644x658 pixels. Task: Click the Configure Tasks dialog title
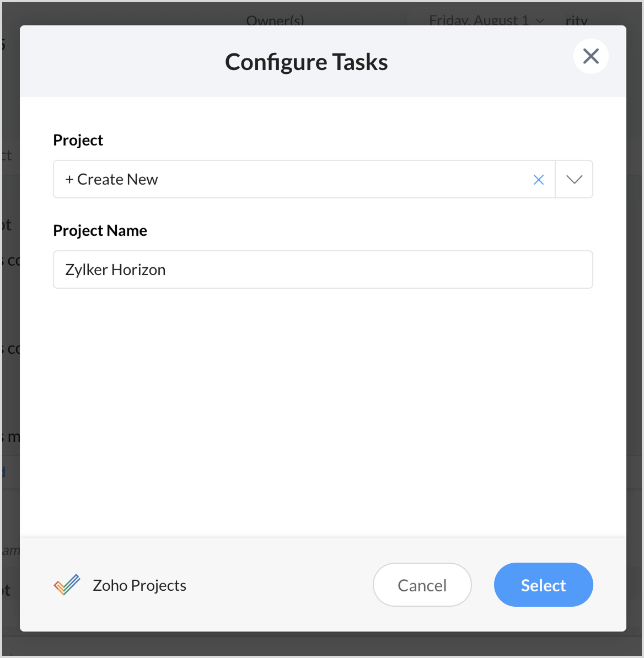tap(306, 62)
